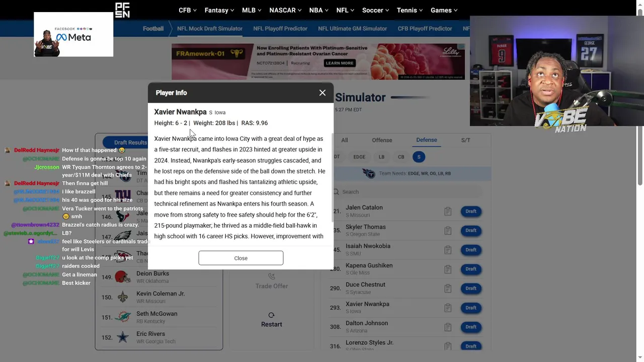Viewport: 644px width, 362px height.
Task: Expand the Fantasy menu
Action: pyautogui.click(x=219, y=10)
